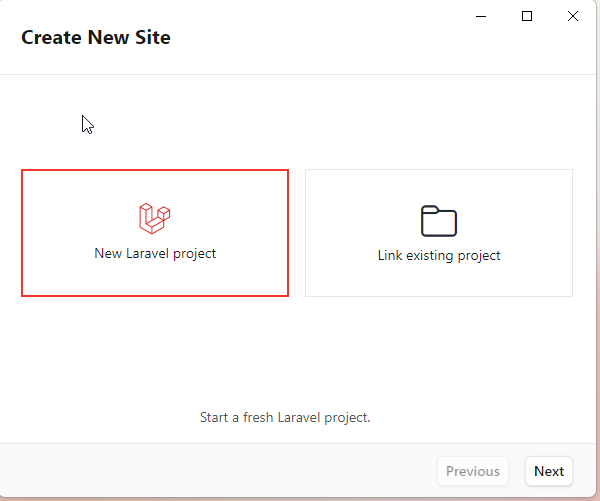
Task: Go to the Next step
Action: click(549, 471)
